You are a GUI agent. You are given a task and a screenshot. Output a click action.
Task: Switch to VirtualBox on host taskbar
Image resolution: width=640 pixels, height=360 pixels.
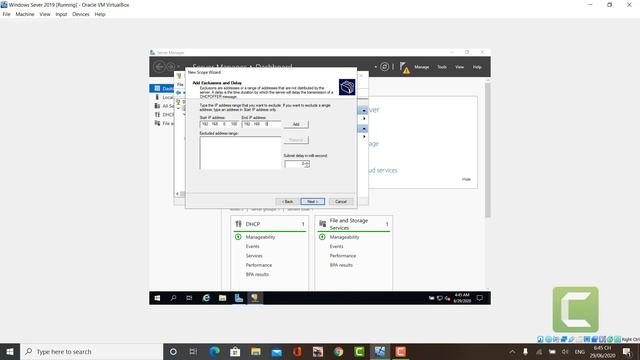(380, 352)
